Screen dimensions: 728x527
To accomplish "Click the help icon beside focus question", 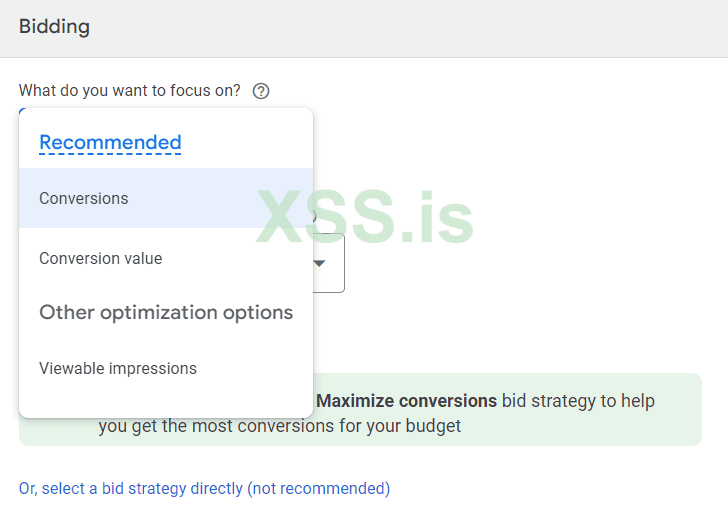I will coord(261,91).
